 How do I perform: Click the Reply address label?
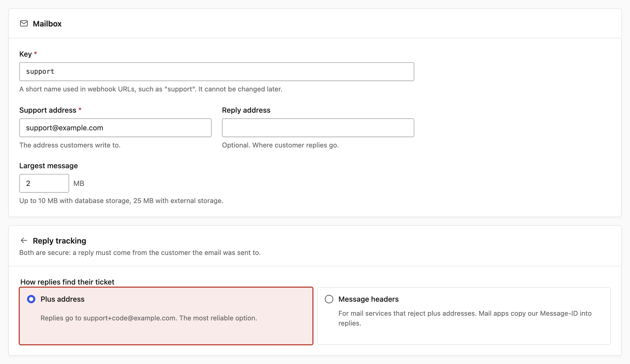[x=246, y=110]
